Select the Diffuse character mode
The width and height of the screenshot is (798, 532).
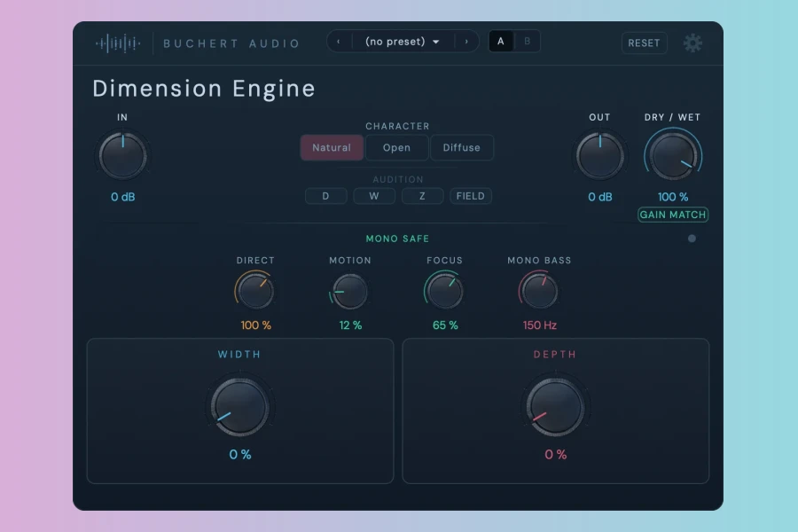[462, 148]
